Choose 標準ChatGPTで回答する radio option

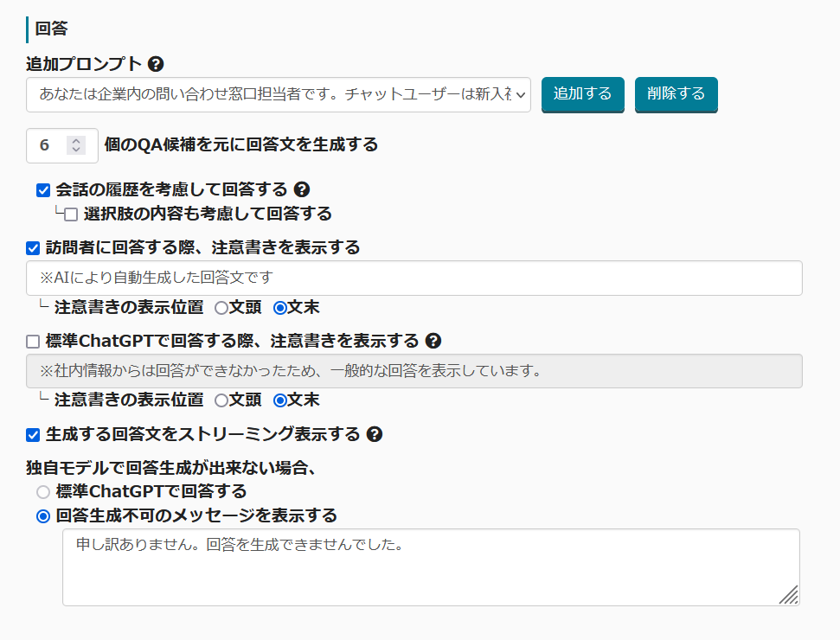tap(43, 492)
